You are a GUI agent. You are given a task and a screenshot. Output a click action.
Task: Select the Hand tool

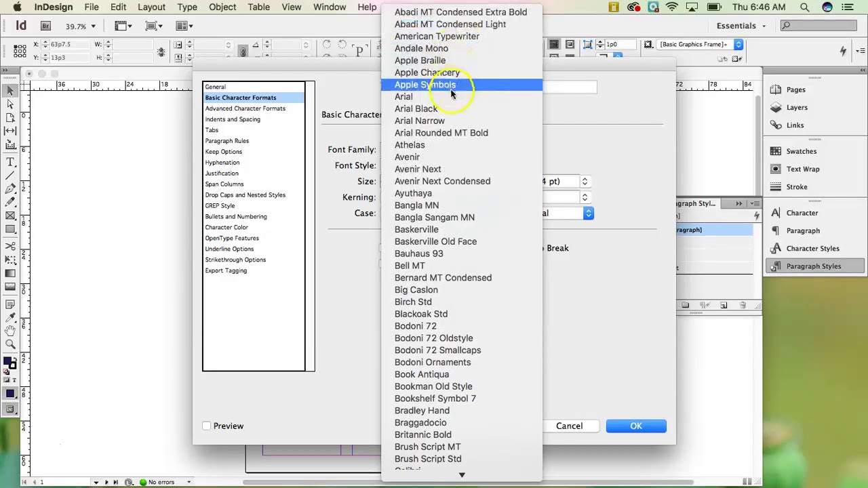[10, 331]
